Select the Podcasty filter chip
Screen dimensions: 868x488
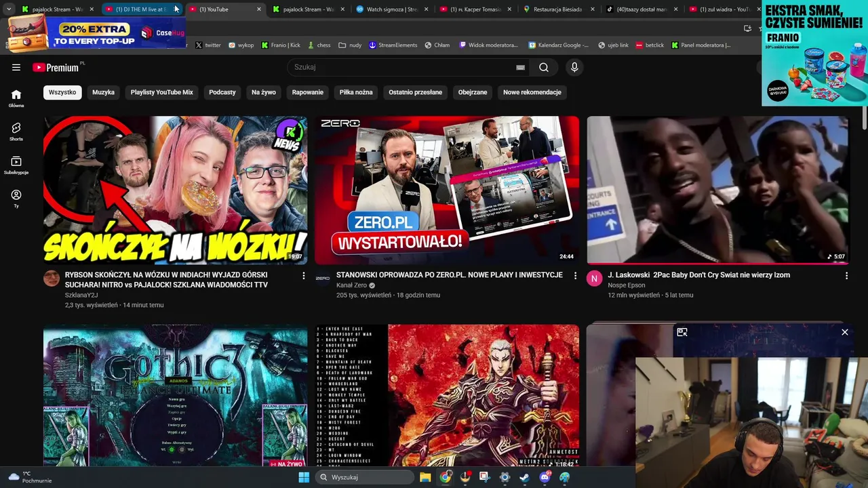(x=222, y=92)
